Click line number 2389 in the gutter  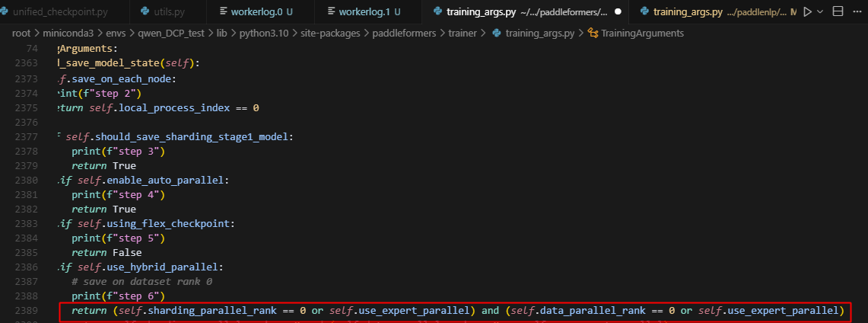click(x=27, y=311)
